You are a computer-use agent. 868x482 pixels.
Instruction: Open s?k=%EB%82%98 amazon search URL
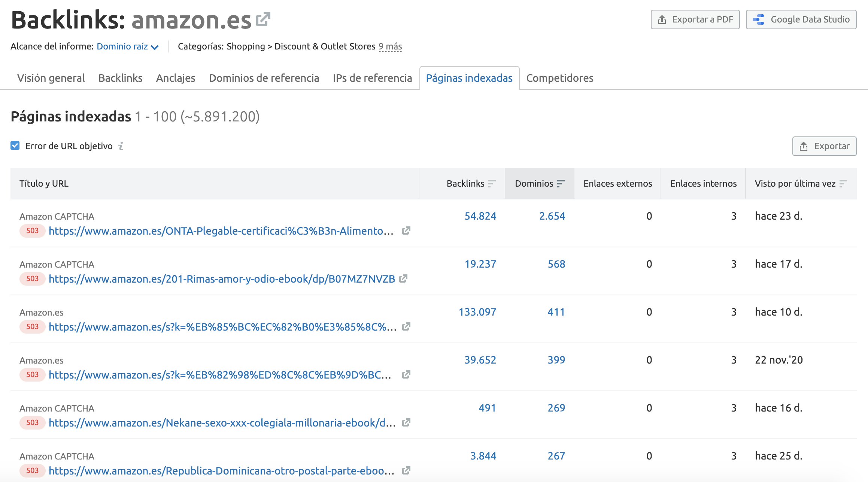point(220,375)
